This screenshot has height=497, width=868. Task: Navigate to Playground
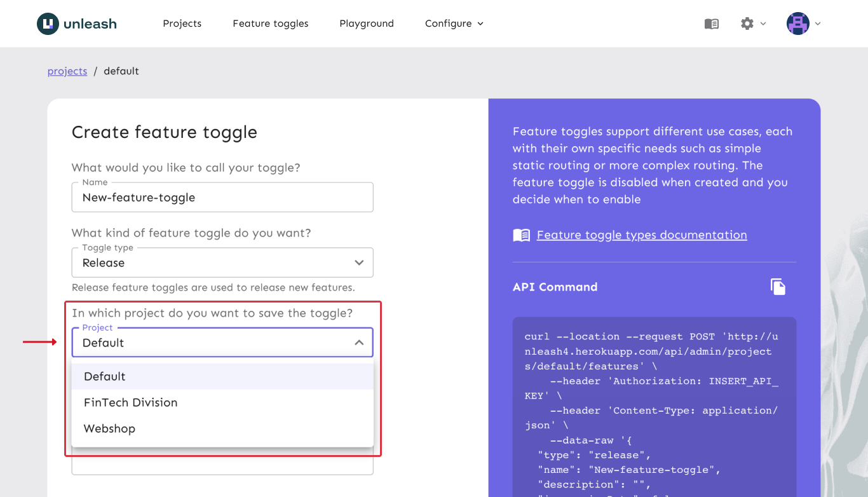(x=367, y=24)
